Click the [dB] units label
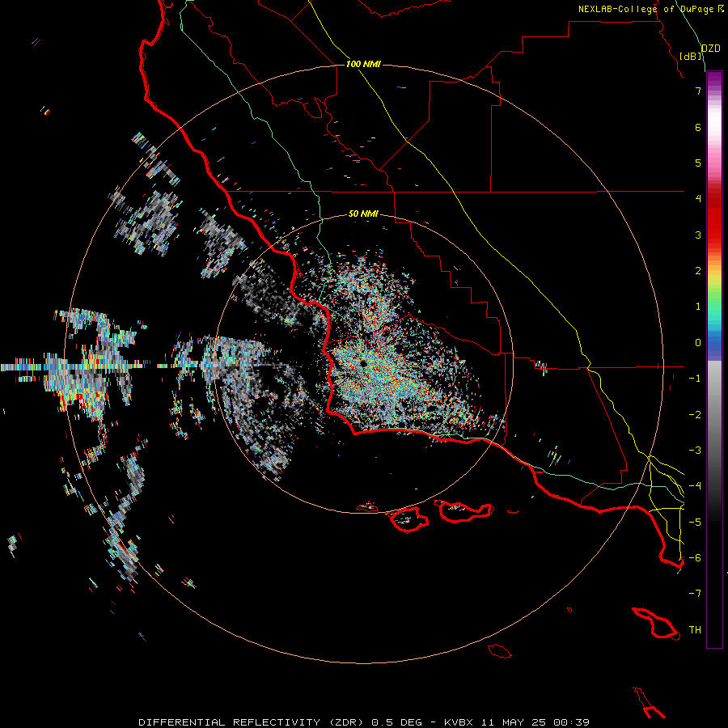728x728 pixels. tap(691, 56)
